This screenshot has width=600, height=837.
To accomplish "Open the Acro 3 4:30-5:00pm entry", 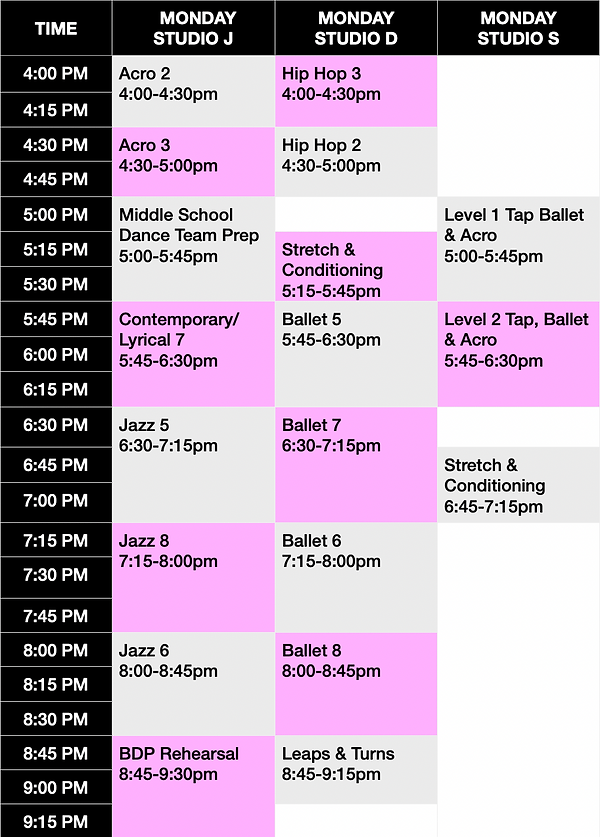I will [x=193, y=162].
